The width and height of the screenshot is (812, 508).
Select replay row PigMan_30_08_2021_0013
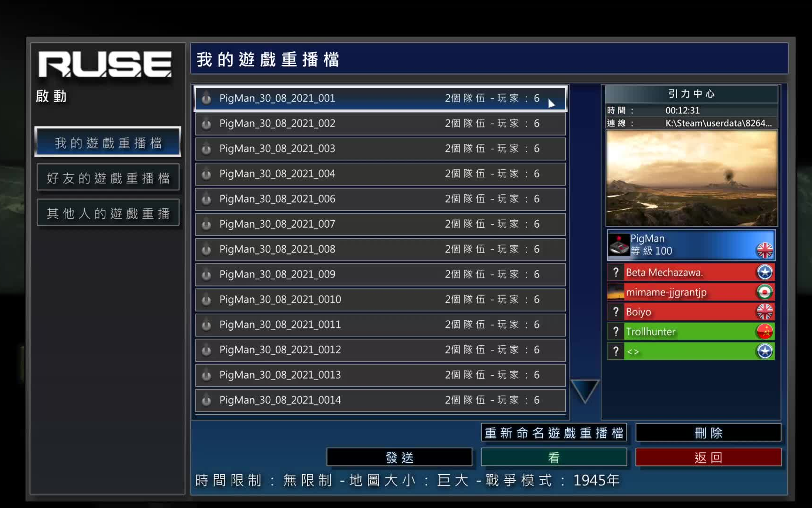[381, 375]
